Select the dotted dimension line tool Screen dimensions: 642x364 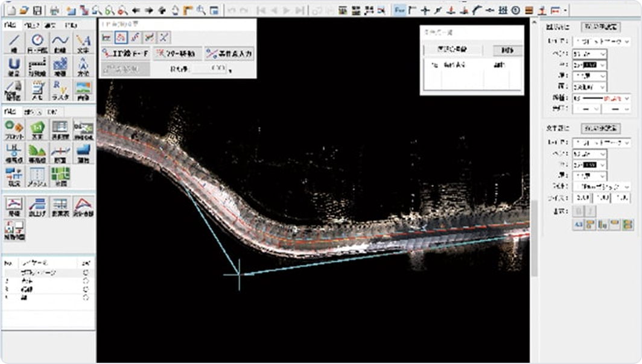(37, 66)
